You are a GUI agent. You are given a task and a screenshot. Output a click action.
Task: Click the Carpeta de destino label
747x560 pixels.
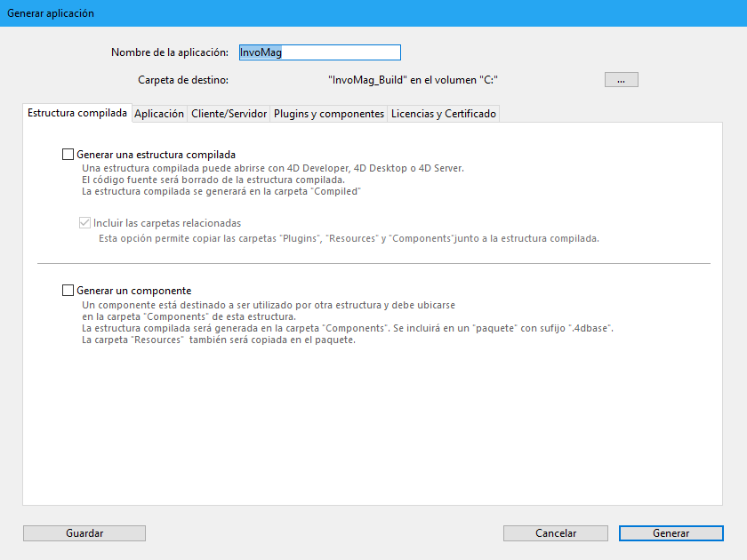183,80
